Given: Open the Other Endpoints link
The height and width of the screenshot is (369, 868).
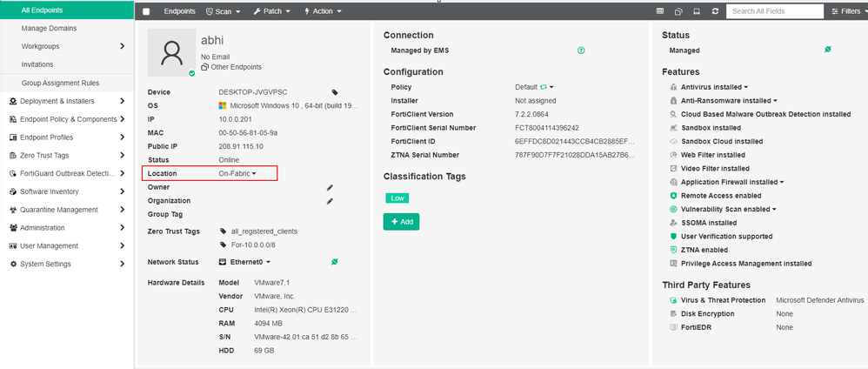Looking at the screenshot, I should point(231,67).
